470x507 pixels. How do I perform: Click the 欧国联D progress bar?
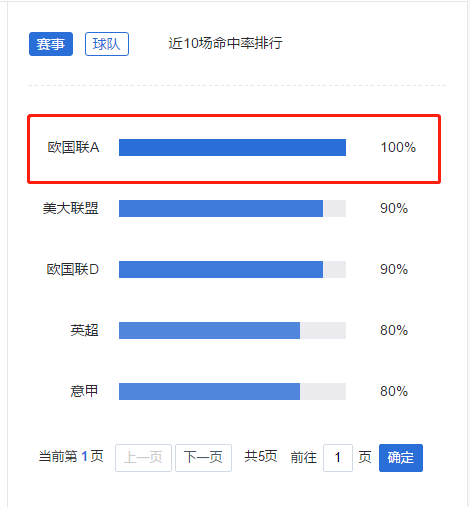pyautogui.click(x=232, y=269)
